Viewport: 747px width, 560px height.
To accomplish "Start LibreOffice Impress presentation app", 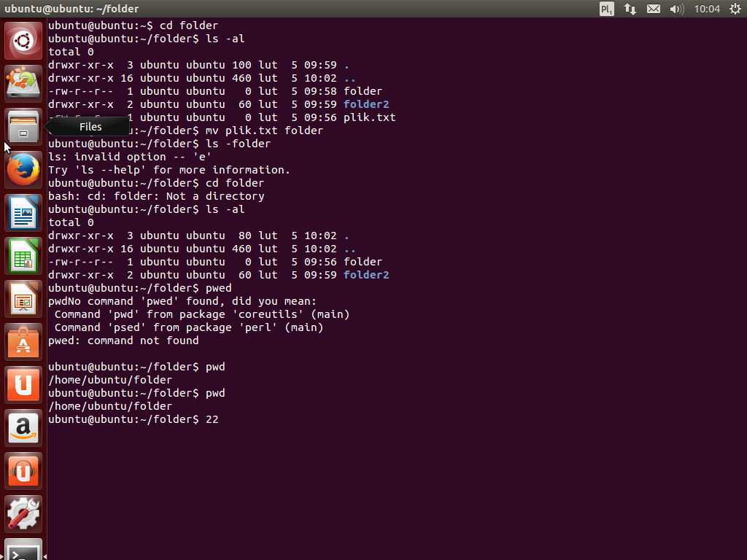I will [x=24, y=299].
